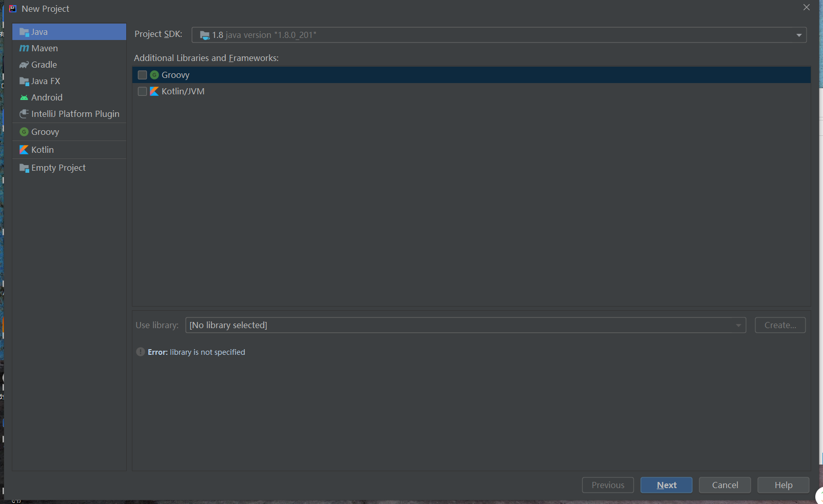This screenshot has width=823, height=504.
Task: Click the IntelliJ icon in the title bar
Action: coord(13,9)
